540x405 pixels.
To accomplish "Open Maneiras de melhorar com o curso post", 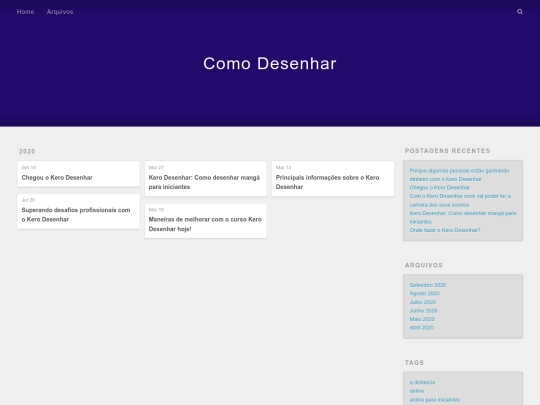I will 206,221.
